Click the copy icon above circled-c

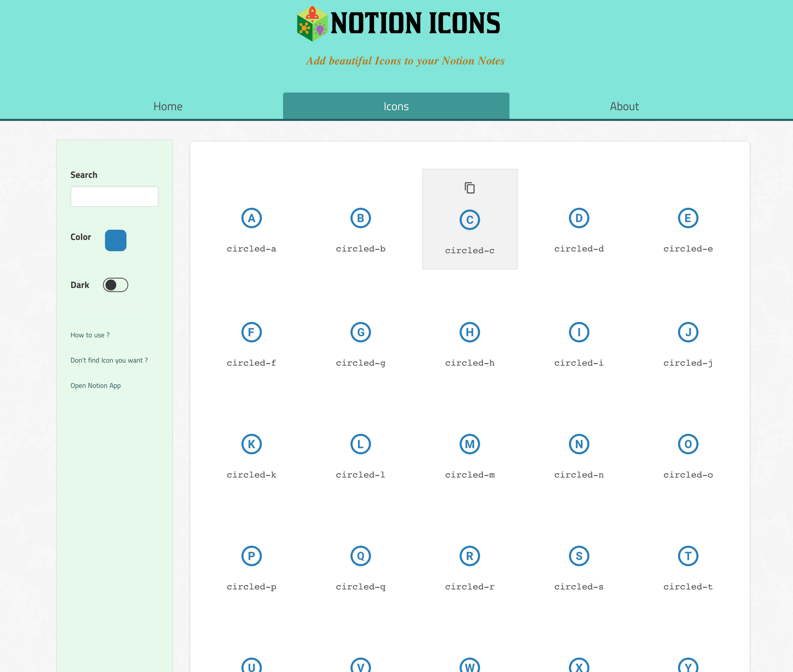[470, 188]
